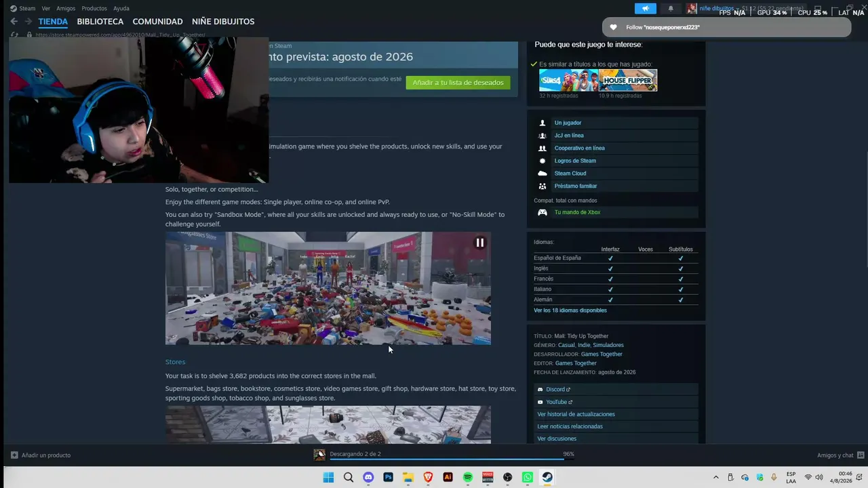
Task: Click the single-player person icon
Action: (x=542, y=123)
